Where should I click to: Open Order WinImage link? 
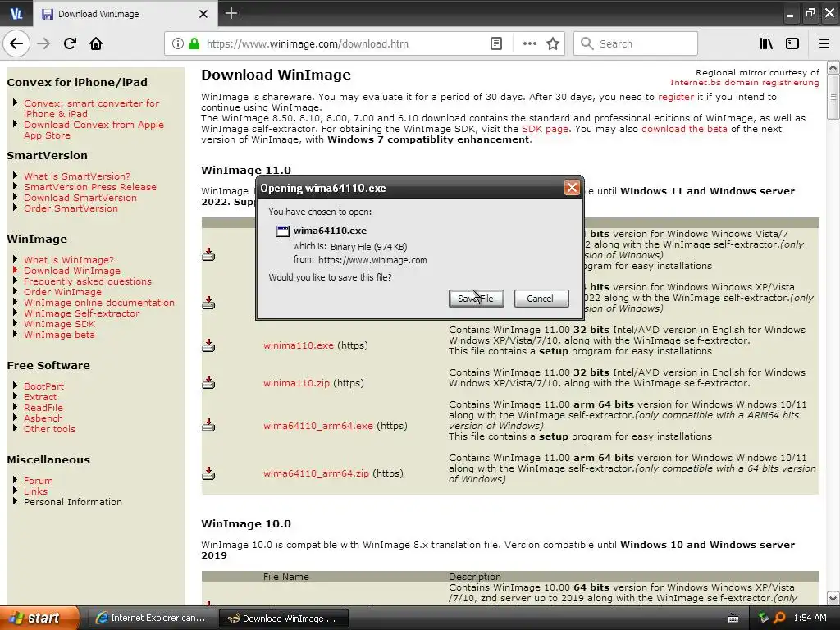point(62,292)
